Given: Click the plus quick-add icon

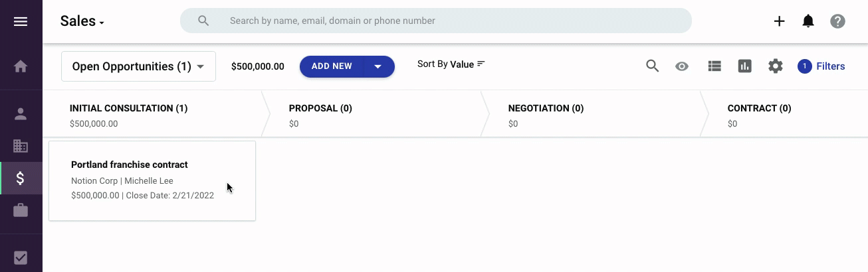Looking at the screenshot, I should click(779, 21).
